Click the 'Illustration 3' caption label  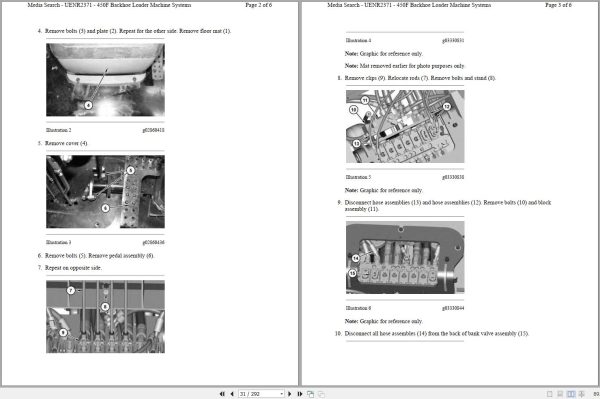pyautogui.click(x=59, y=242)
